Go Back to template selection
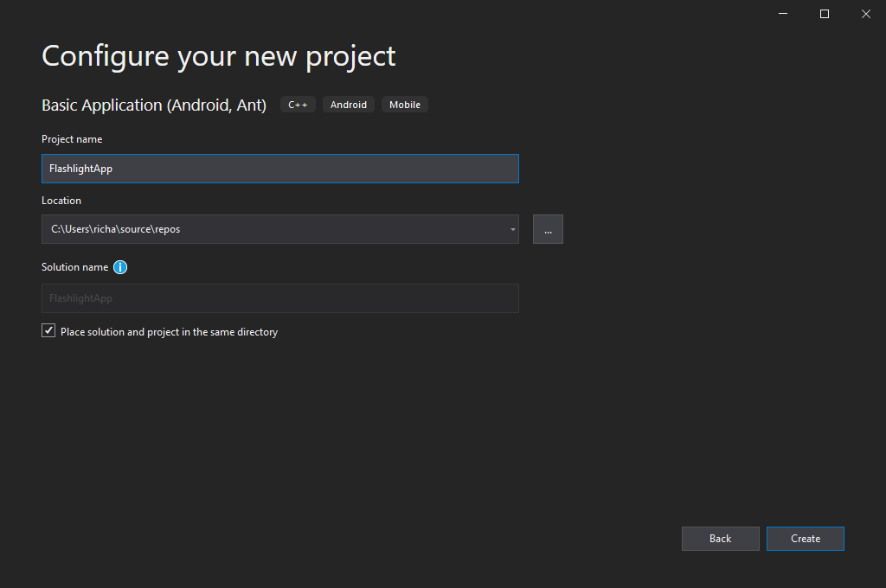The image size is (886, 588). pyautogui.click(x=720, y=538)
